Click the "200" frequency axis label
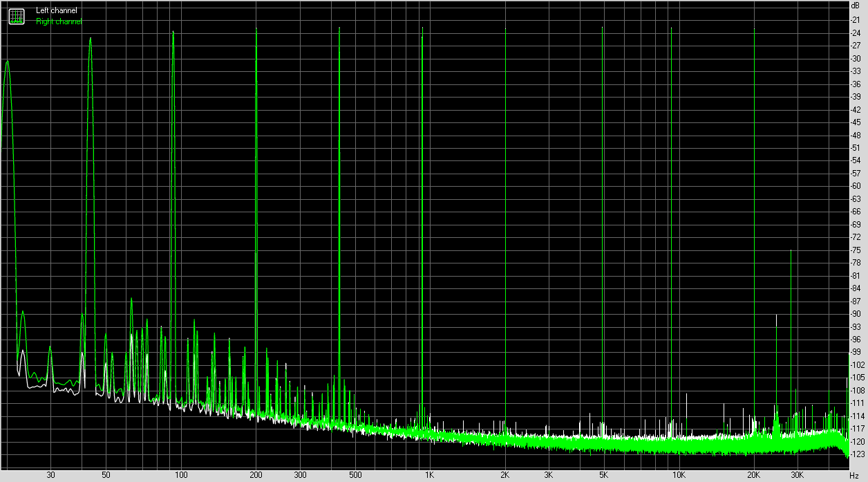The image size is (868, 482). point(256,475)
